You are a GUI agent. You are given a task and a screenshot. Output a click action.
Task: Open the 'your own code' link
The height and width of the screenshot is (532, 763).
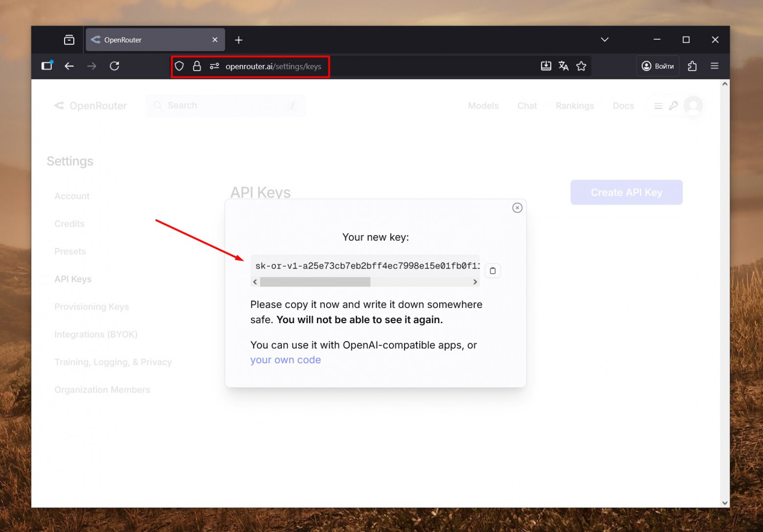(285, 359)
